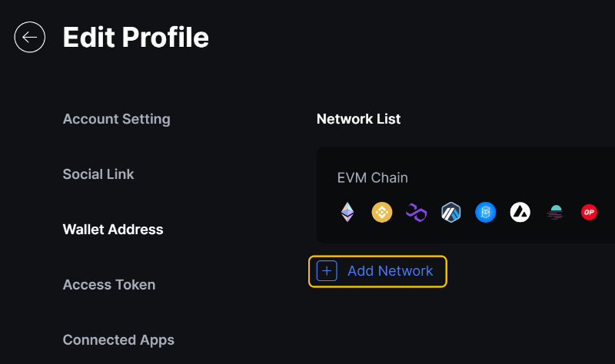Go to Connected Apps section

(118, 339)
